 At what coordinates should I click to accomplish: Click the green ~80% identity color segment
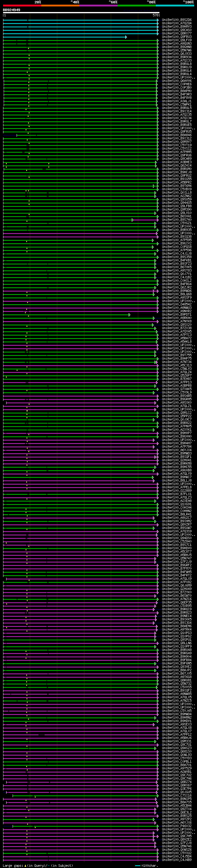[137, 6]
